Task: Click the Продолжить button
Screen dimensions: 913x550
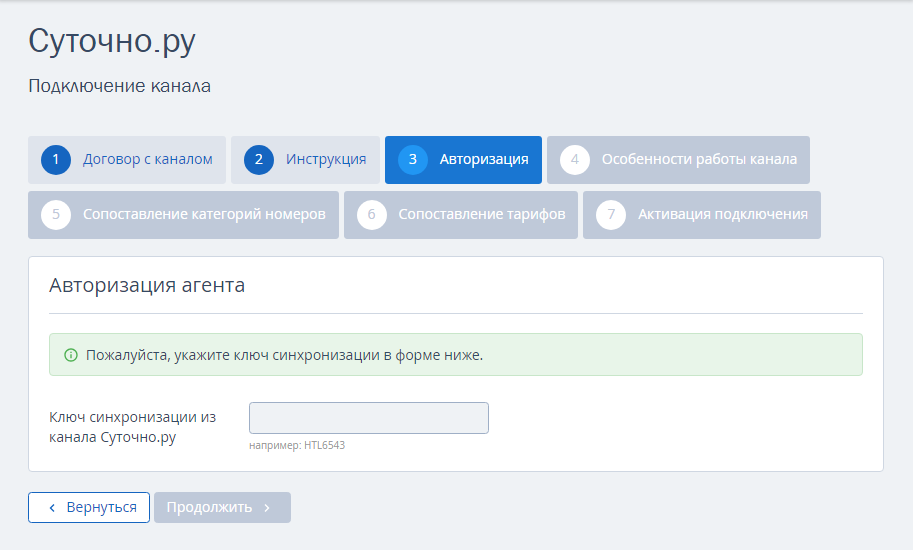Action: 222,508
